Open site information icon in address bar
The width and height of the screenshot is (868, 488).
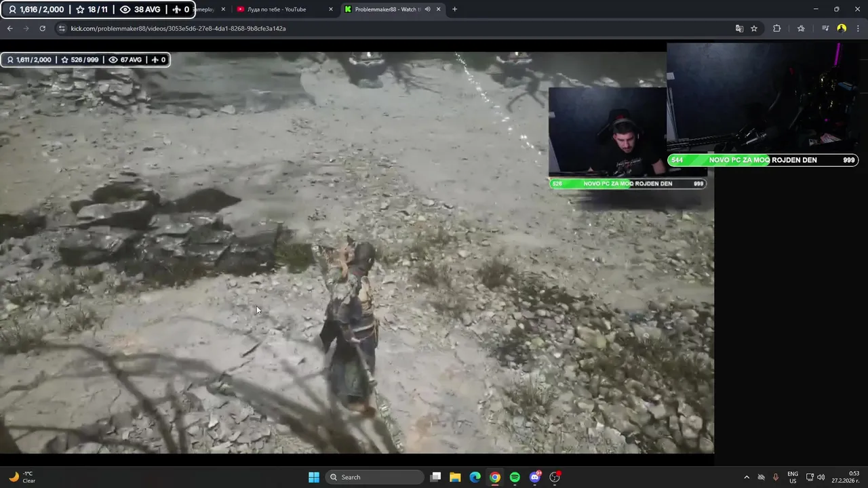click(x=62, y=28)
